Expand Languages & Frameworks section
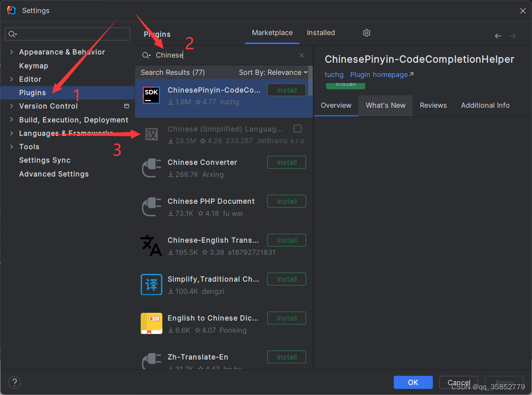Image resolution: width=532 pixels, height=395 pixels. coord(11,133)
